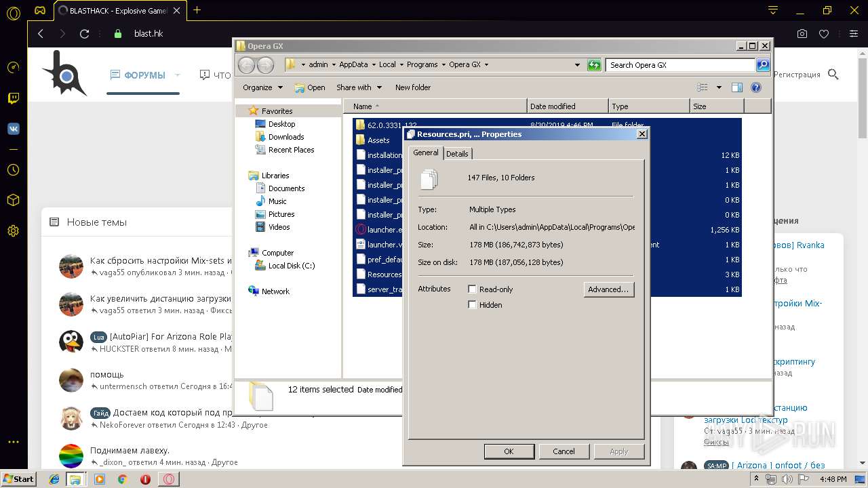The width and height of the screenshot is (868, 488).
Task: Open the ФОРУМЫ navigation item
Action: click(138, 75)
